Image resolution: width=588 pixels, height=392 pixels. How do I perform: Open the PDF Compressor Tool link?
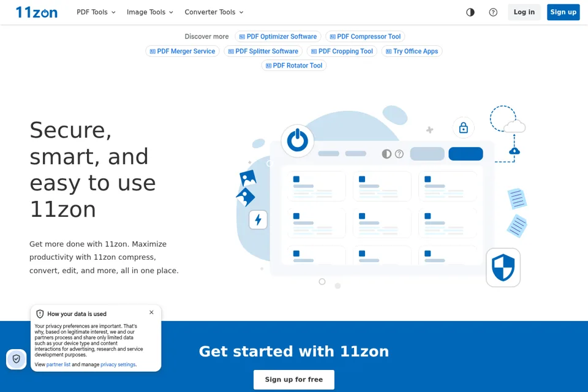[365, 36]
